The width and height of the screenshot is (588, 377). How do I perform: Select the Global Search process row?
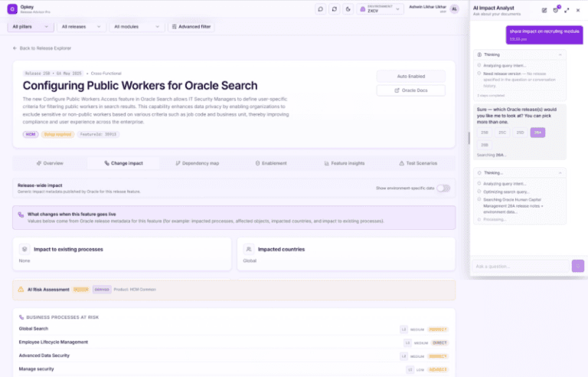point(234,329)
